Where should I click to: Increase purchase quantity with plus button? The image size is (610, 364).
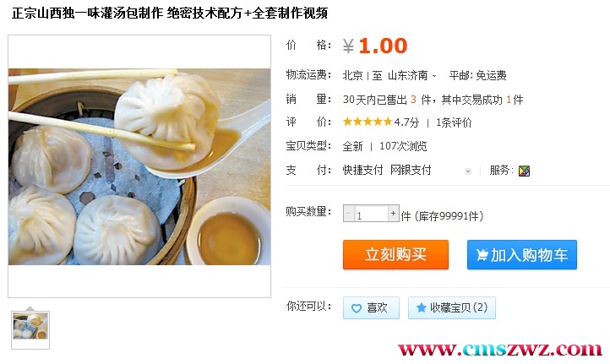click(394, 213)
